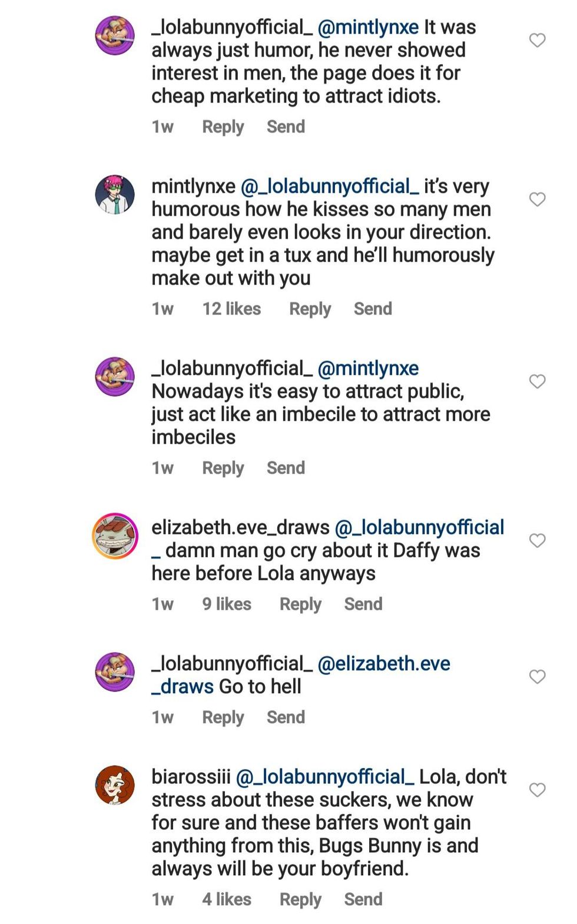Send the 'Go to hell' comment
577x924 pixels.
[286, 717]
